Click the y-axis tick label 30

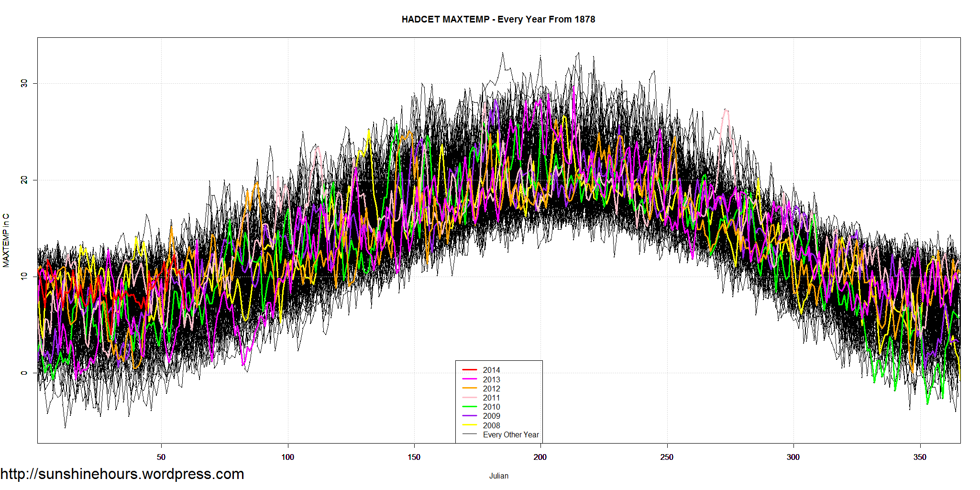(x=24, y=83)
